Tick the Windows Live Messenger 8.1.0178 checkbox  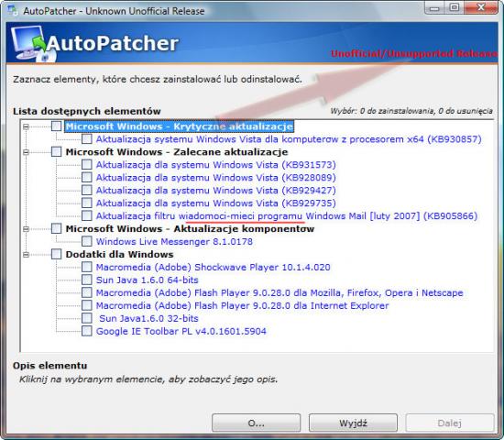click(x=87, y=241)
